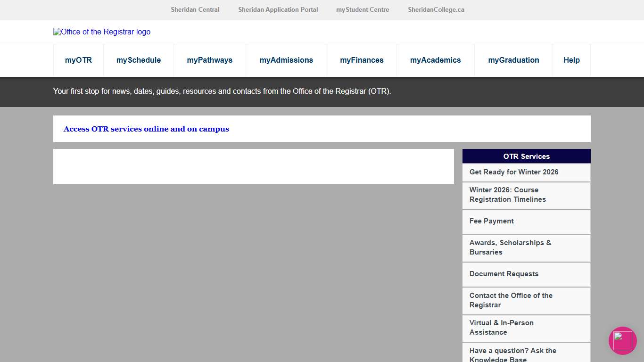Visit the Sheridan Central link
Image resolution: width=644 pixels, height=362 pixels.
click(x=195, y=10)
